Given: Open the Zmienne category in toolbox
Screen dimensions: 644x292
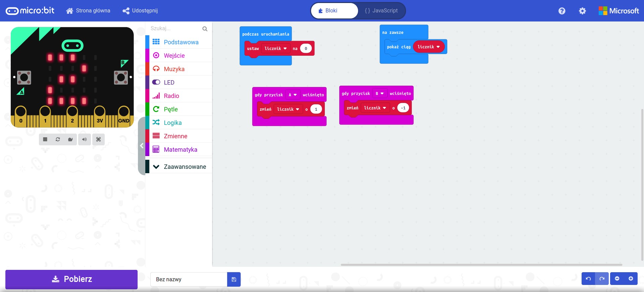Looking at the screenshot, I should pyautogui.click(x=176, y=136).
